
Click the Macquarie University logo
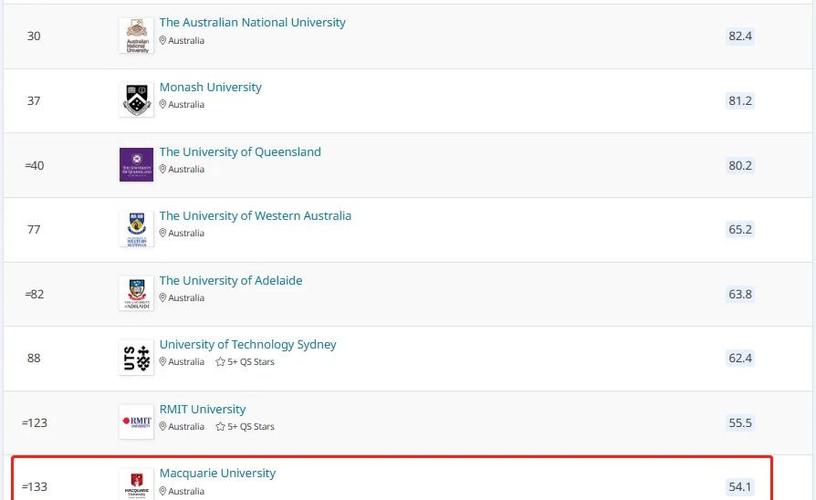[x=136, y=485]
